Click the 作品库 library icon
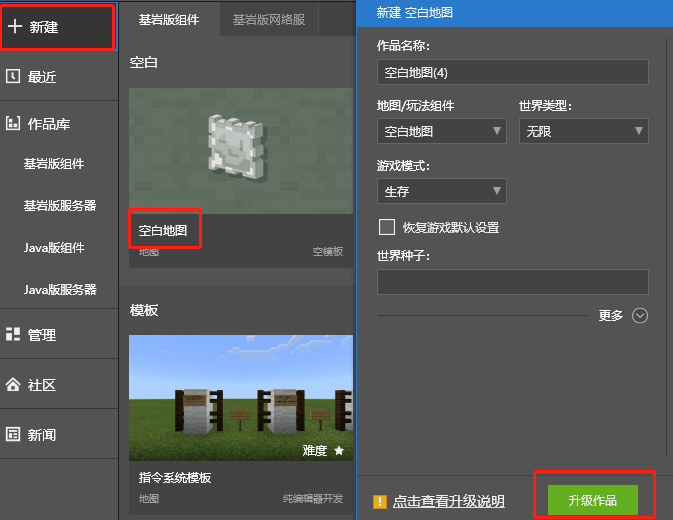 [13, 123]
